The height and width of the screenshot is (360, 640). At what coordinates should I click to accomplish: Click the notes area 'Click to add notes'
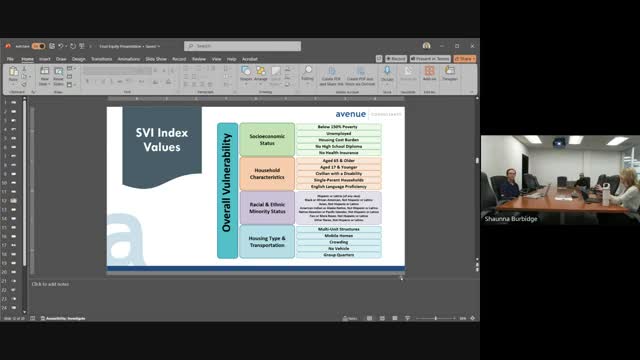point(50,284)
